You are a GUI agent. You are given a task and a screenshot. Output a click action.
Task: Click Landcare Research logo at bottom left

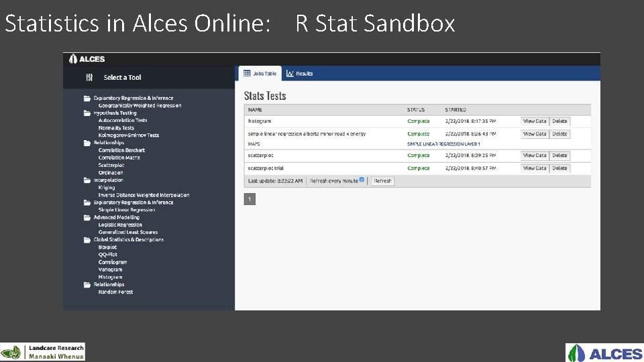pyautogui.click(x=43, y=352)
